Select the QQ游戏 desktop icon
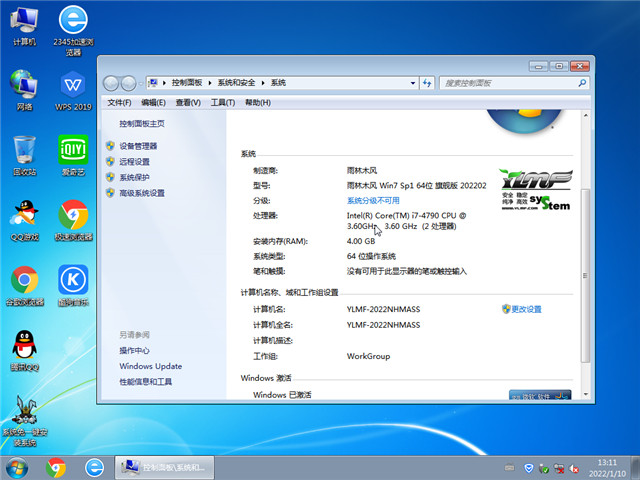The height and width of the screenshot is (480, 640). click(x=24, y=220)
